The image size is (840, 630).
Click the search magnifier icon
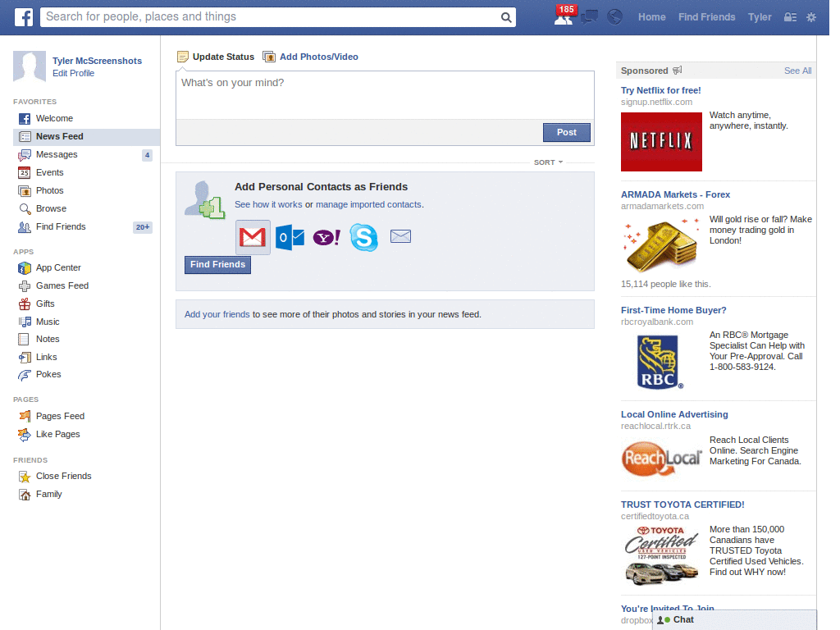click(x=505, y=17)
